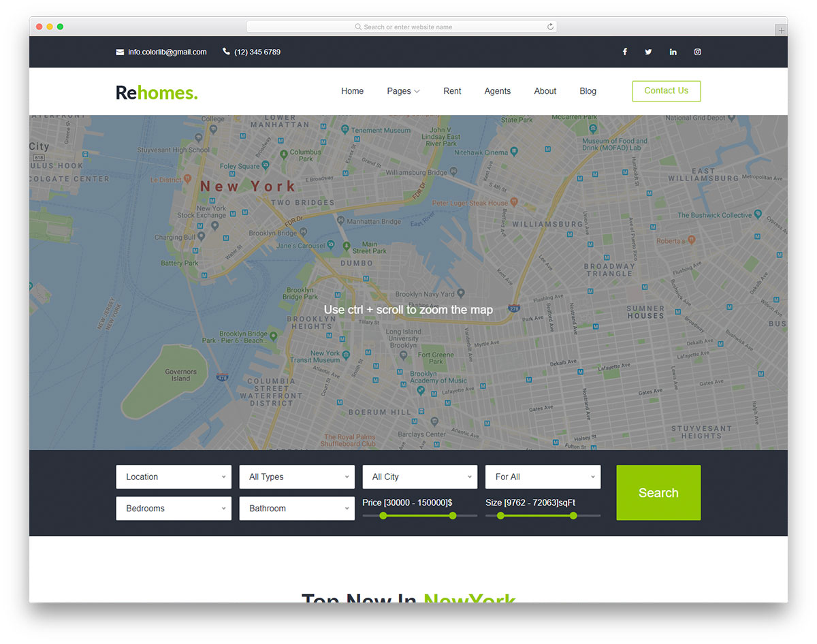Click the new tab plus icon
The image size is (817, 644).
click(x=780, y=30)
